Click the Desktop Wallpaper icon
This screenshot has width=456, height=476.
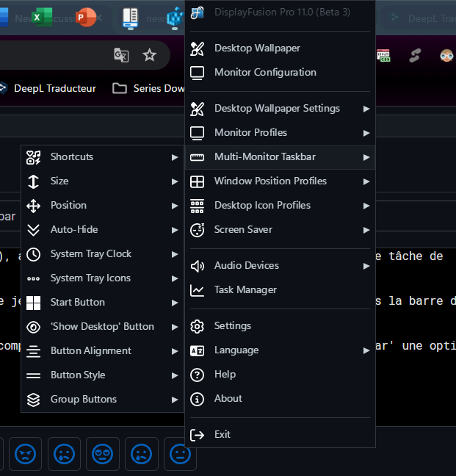(197, 48)
